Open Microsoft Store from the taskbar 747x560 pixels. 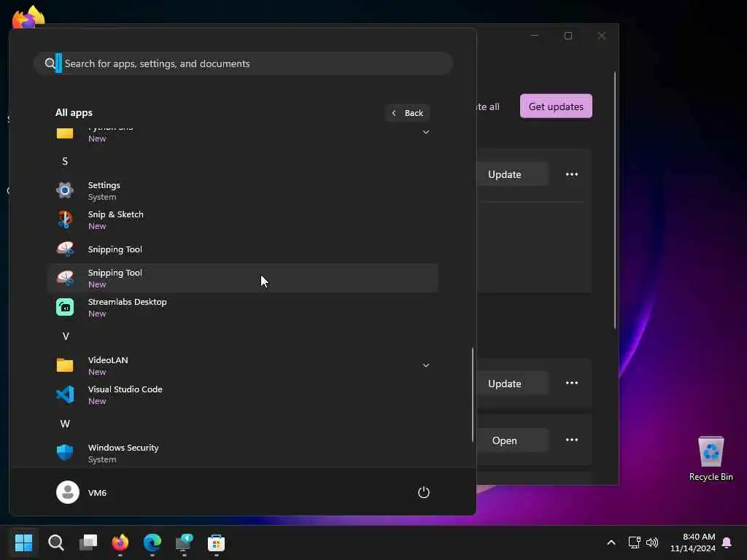[x=216, y=542]
